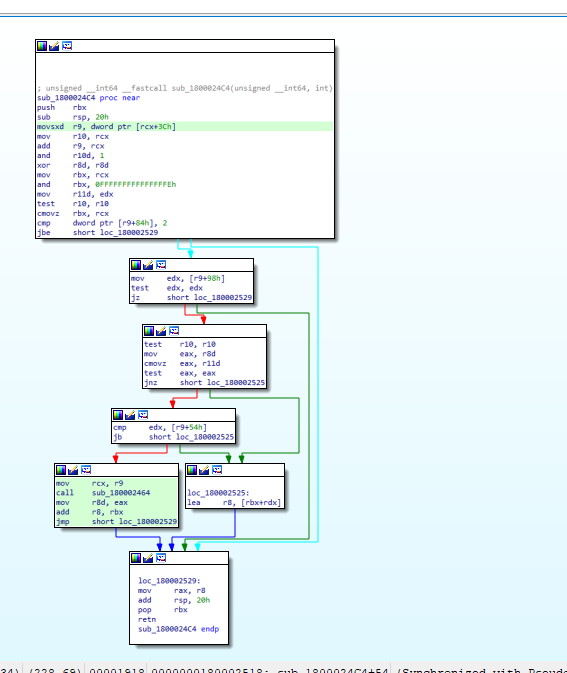Click the node color icon on the sub_1800024C4 entry block

click(42, 46)
